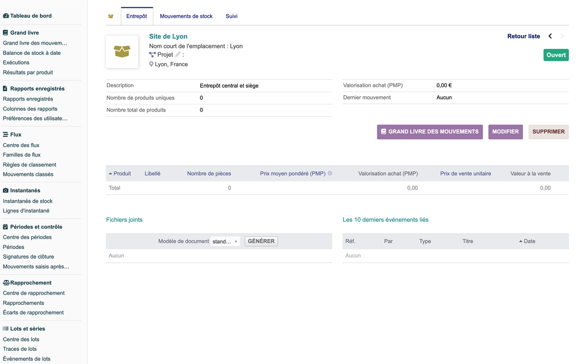Click the sort arrow beside Produit
The image size is (588, 364).
tap(110, 173)
